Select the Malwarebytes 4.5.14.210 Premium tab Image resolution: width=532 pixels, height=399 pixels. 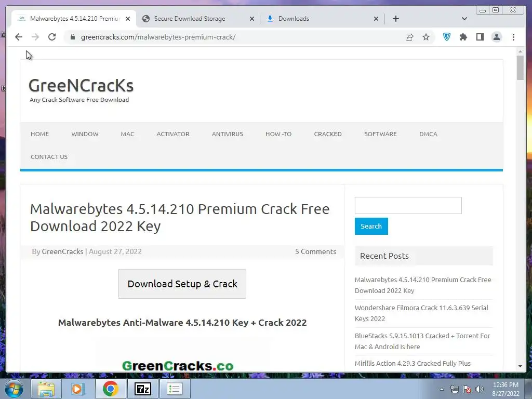[75, 19]
